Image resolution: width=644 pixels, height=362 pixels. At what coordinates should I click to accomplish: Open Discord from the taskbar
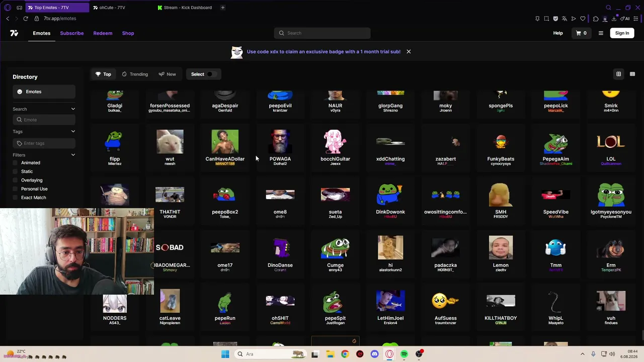pyautogui.click(x=374, y=354)
